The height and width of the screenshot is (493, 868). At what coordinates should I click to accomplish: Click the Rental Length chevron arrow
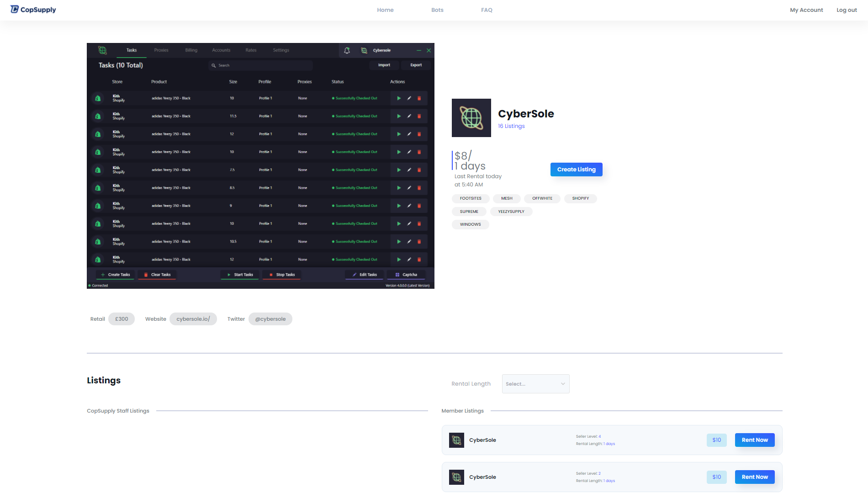pyautogui.click(x=563, y=384)
